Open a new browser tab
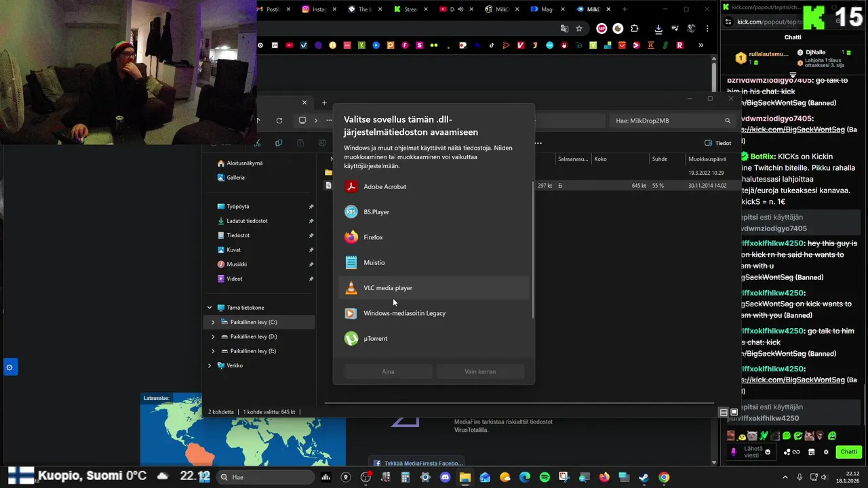868x488 pixels. coord(625,9)
